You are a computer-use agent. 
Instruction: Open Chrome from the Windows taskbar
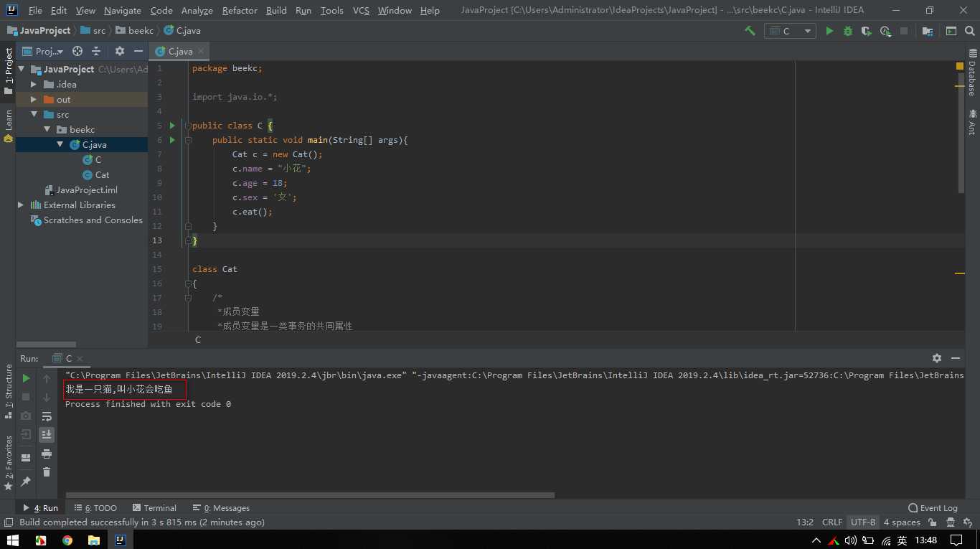point(67,540)
